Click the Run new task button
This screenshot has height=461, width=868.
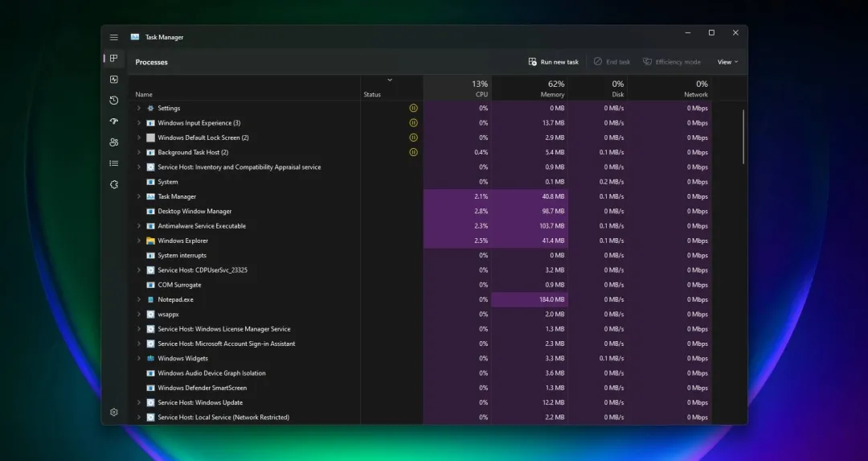click(x=553, y=62)
